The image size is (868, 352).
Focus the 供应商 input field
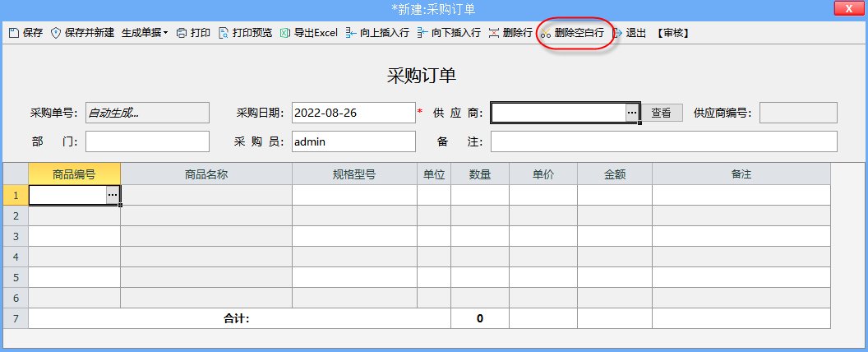click(559, 113)
